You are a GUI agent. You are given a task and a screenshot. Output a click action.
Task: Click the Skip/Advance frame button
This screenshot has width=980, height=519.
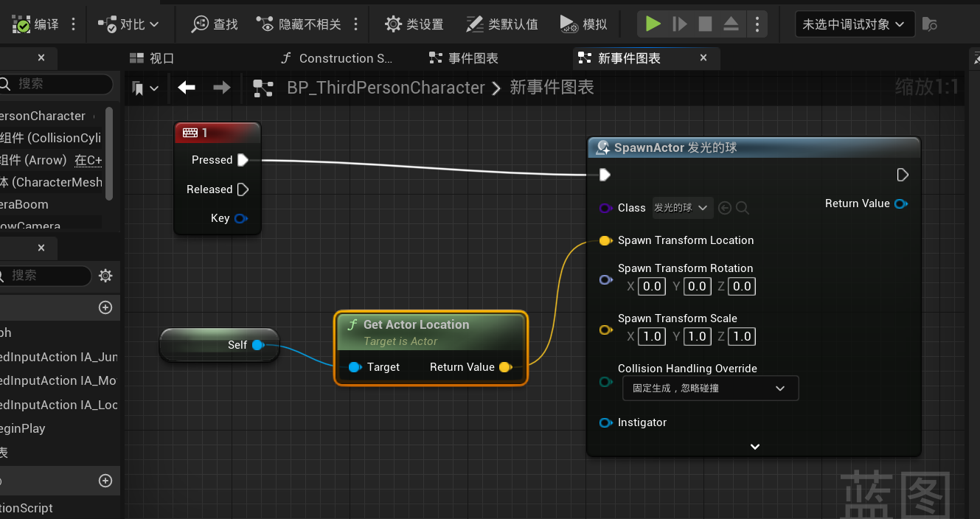click(x=679, y=24)
